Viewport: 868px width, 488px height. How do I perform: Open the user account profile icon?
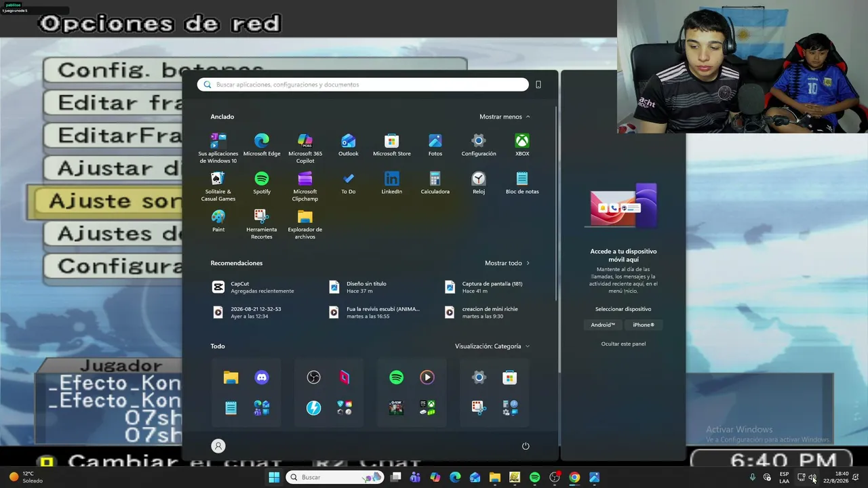click(x=218, y=446)
